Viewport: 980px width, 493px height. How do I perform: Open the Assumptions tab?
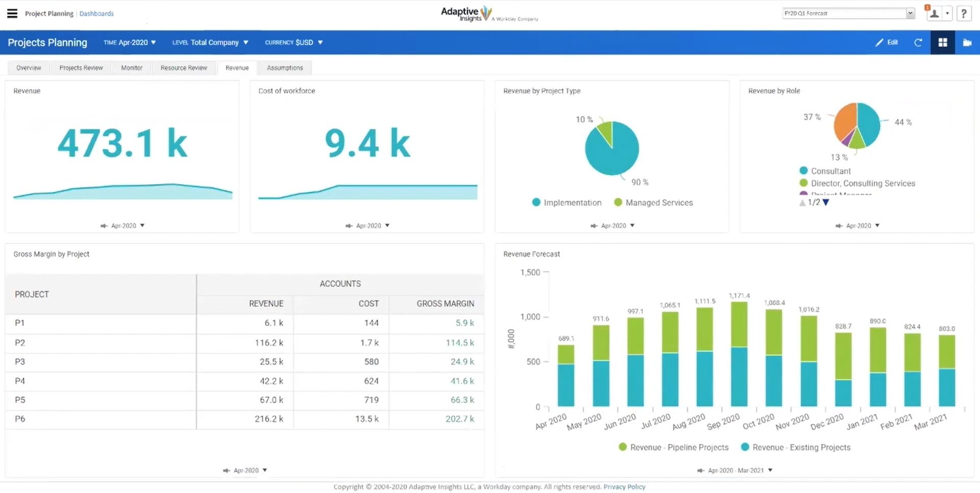[284, 67]
